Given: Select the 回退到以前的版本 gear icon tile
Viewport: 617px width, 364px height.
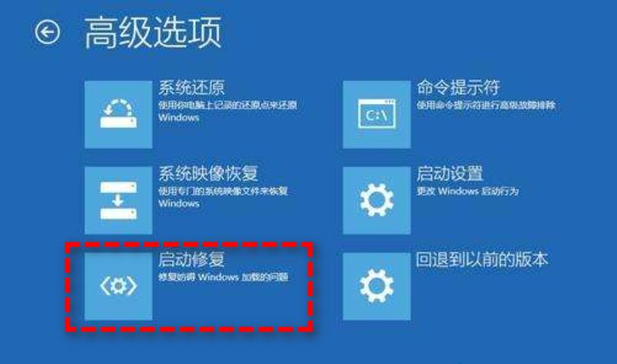Looking at the screenshot, I should [x=376, y=286].
